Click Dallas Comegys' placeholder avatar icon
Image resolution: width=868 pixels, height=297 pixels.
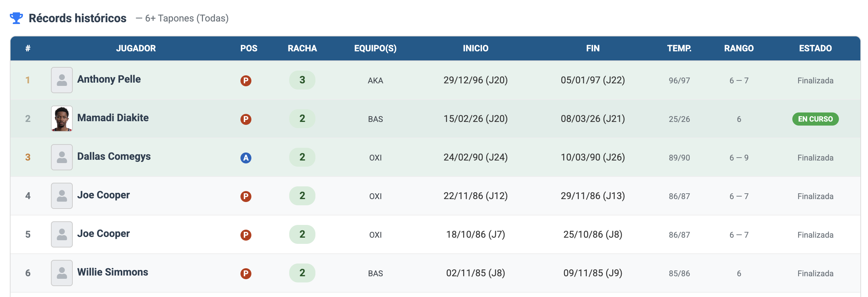[62, 157]
